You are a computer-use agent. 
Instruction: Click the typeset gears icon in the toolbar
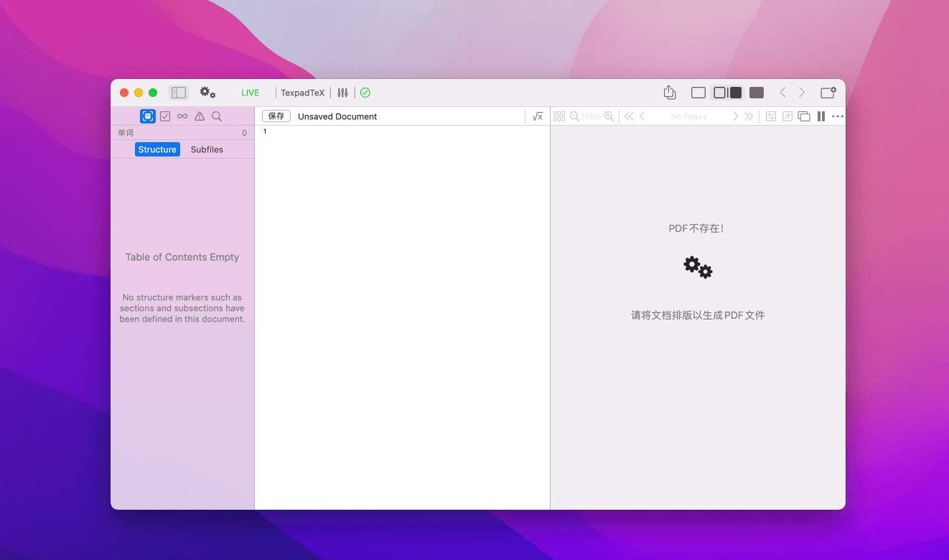[x=207, y=93]
